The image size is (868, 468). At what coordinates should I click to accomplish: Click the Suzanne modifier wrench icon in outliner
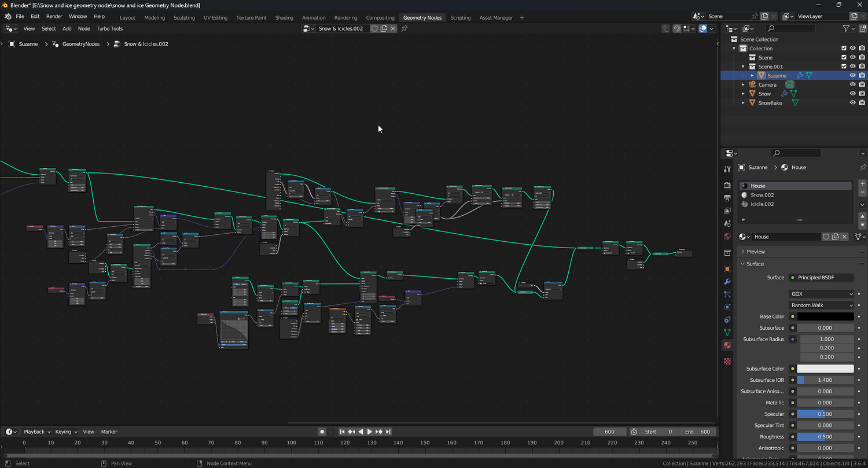point(800,75)
